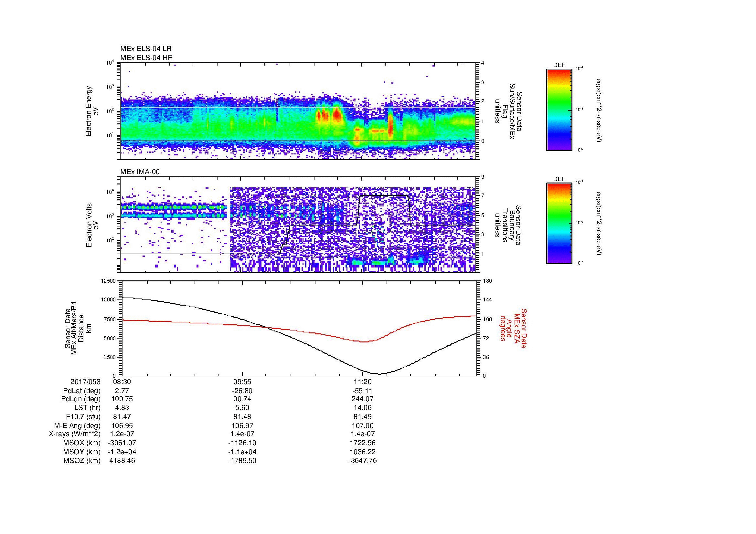Viewport: 756px width, 534px height.
Task: Click the 'MSOZ (km)' row label
Action: click(x=82, y=461)
